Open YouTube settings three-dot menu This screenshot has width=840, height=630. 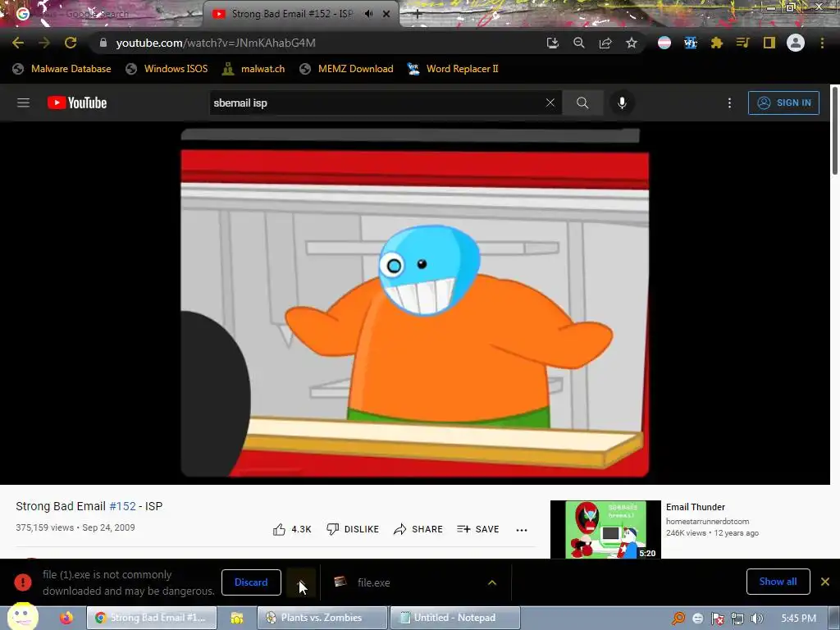[729, 103]
